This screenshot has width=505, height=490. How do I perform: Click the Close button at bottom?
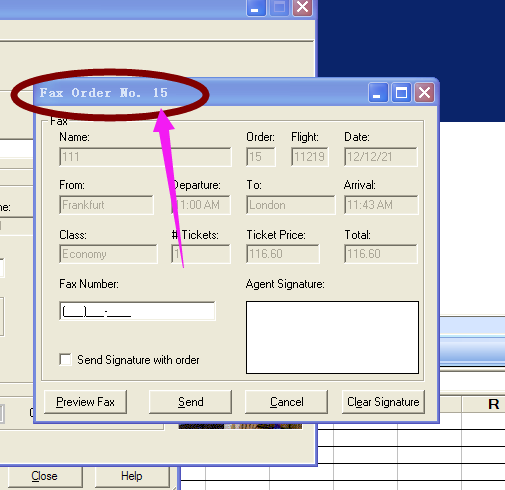click(x=45, y=477)
